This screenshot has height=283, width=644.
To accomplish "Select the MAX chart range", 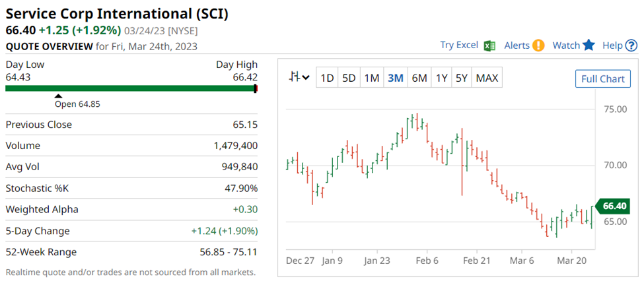I will point(487,78).
